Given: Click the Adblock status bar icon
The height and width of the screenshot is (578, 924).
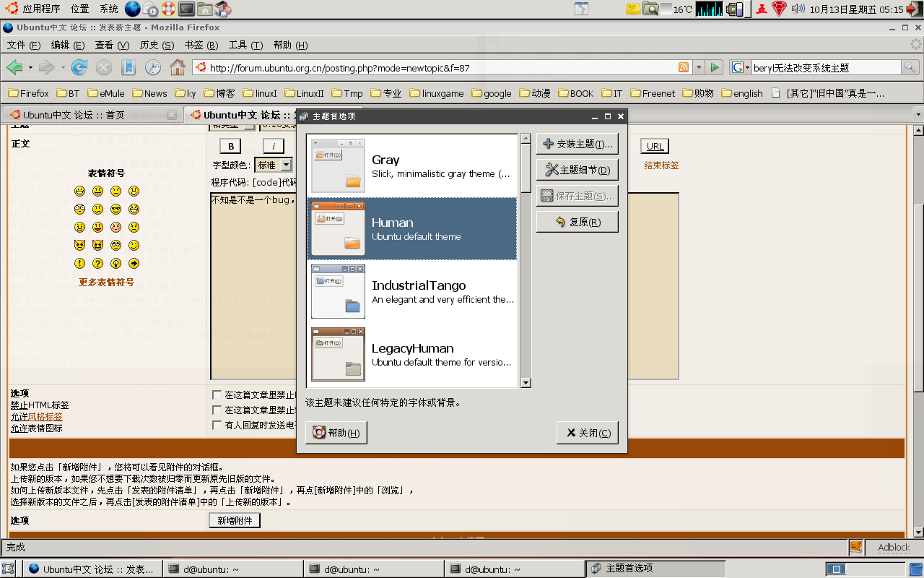Looking at the screenshot, I should click(x=894, y=548).
